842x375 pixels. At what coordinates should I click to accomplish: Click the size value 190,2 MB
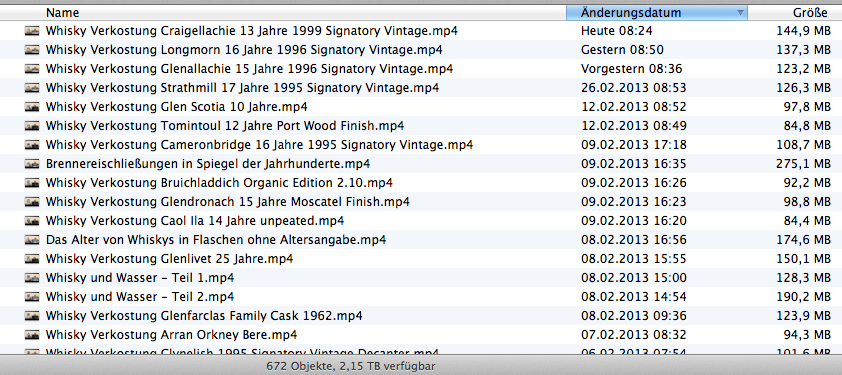[x=803, y=297]
